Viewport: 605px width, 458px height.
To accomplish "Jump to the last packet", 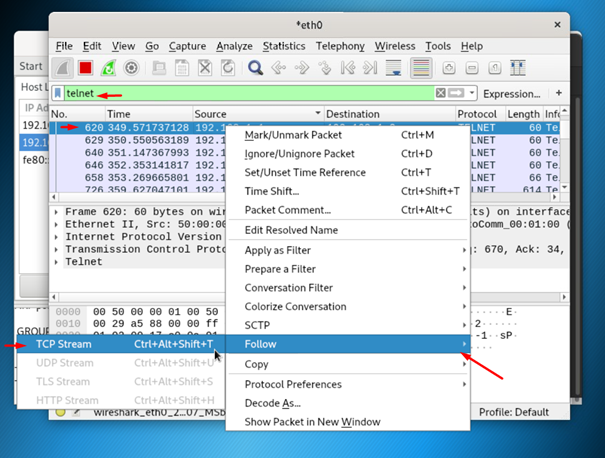I will (370, 68).
